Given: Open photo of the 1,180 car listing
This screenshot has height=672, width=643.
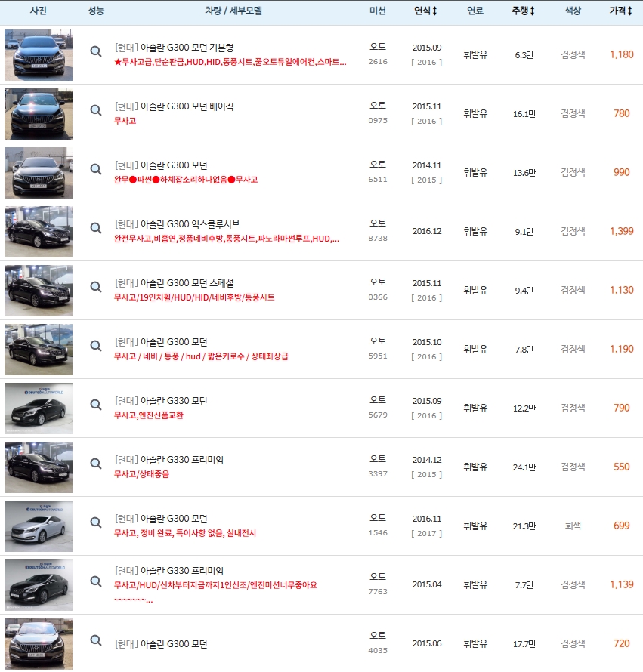Looking at the screenshot, I should click(x=39, y=55).
